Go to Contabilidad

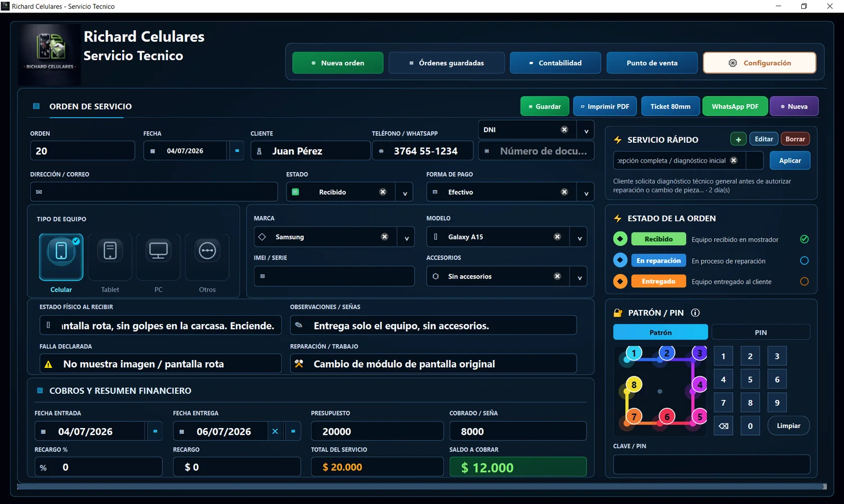point(555,63)
